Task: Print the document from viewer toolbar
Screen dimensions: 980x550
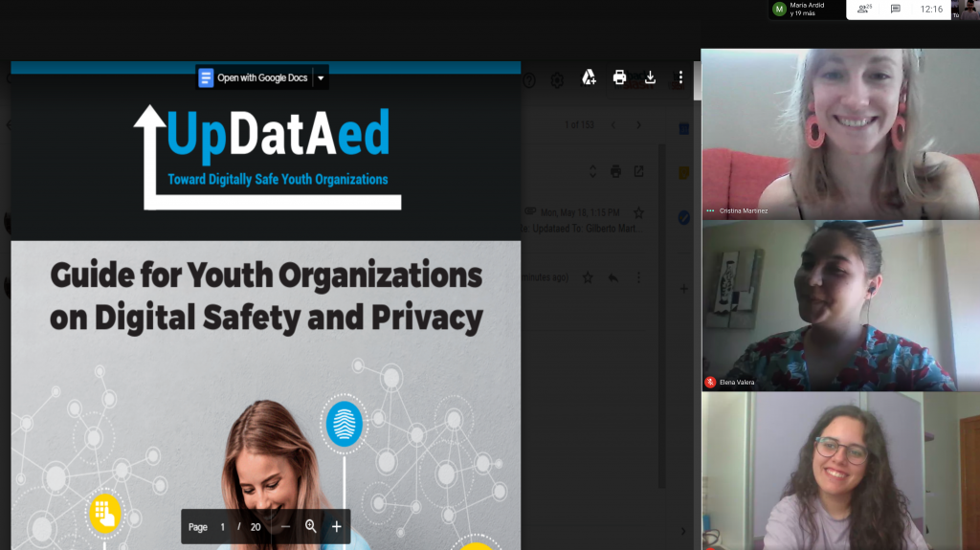Action: coord(619,77)
